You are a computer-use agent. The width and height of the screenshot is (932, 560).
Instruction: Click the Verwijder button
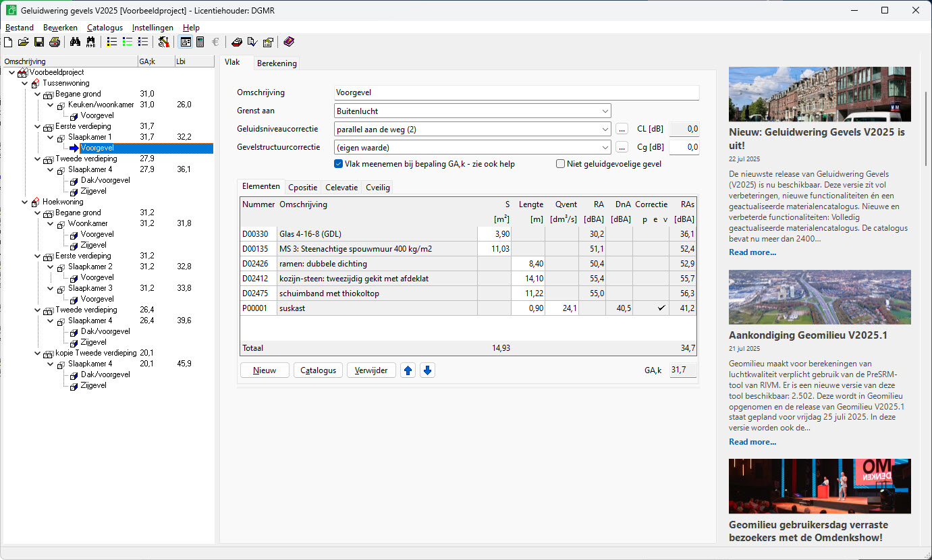click(x=371, y=370)
